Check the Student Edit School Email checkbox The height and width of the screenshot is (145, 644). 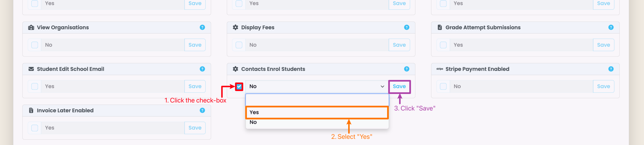35,86
